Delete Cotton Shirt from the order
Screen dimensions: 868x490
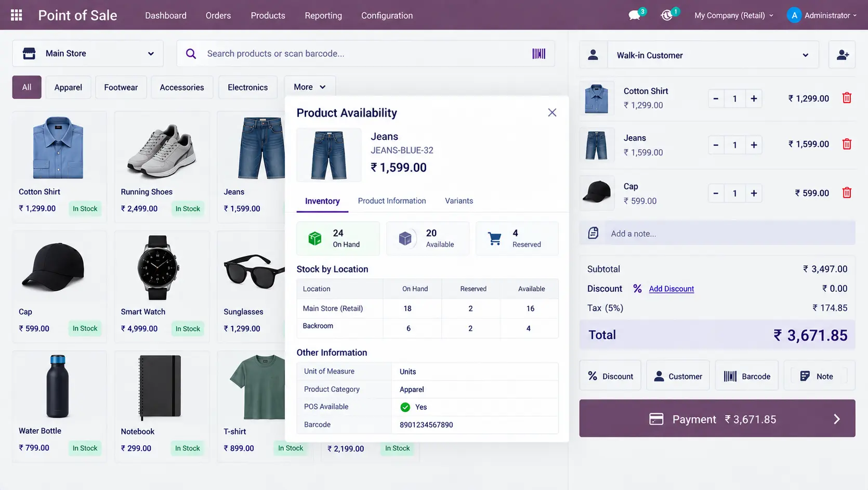pos(847,98)
